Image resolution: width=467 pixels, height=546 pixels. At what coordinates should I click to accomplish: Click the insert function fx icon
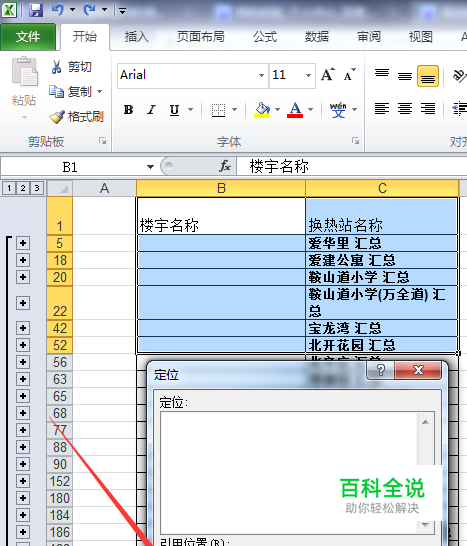coord(225,166)
